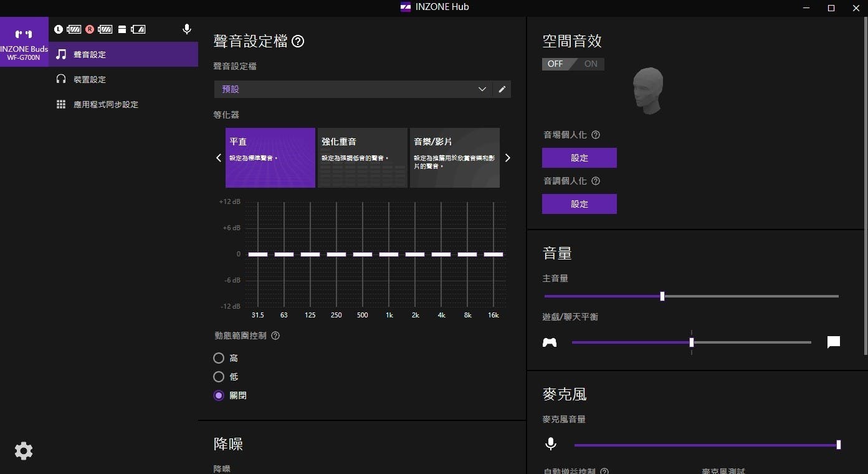Viewport: 868px width, 474px height.
Task: Click the chat bubble balance icon
Action: (834, 342)
